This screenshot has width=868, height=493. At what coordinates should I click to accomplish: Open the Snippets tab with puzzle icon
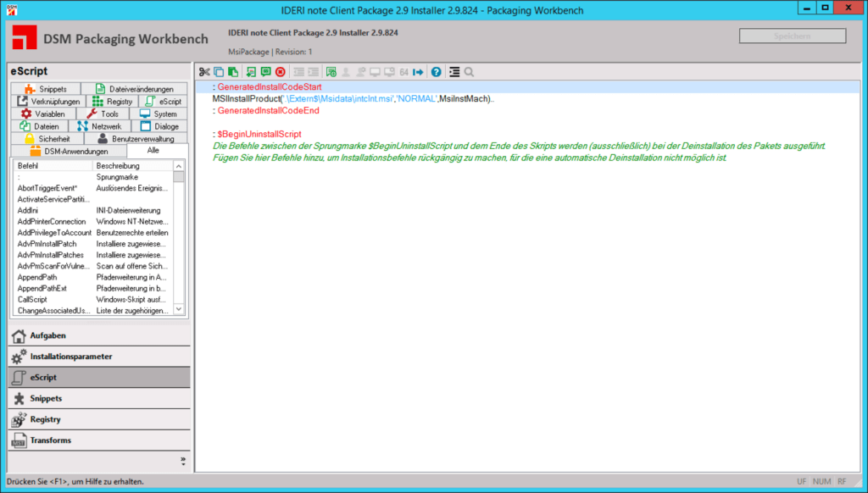(46, 89)
